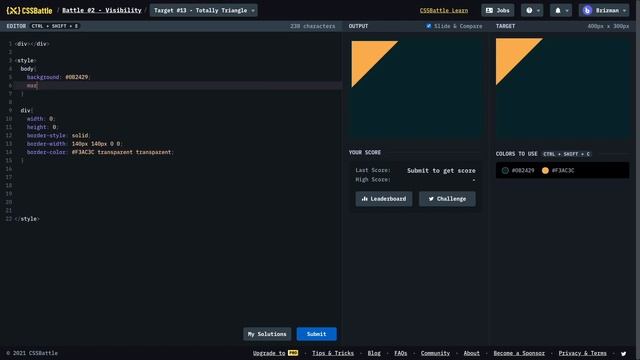
Task: Click the 238 characters counter
Action: click(312, 26)
